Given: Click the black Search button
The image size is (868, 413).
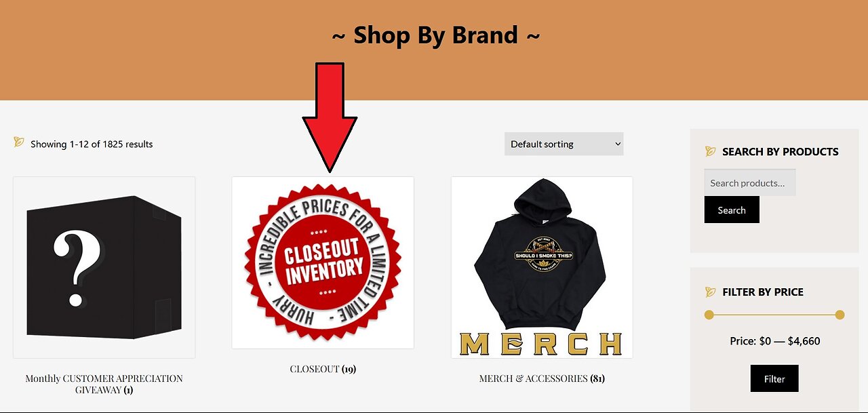Looking at the screenshot, I should tap(732, 210).
